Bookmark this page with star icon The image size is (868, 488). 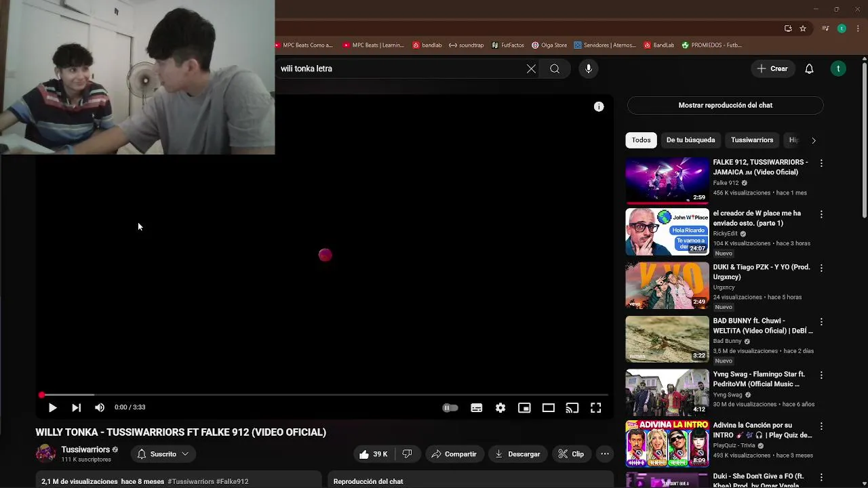coord(803,28)
